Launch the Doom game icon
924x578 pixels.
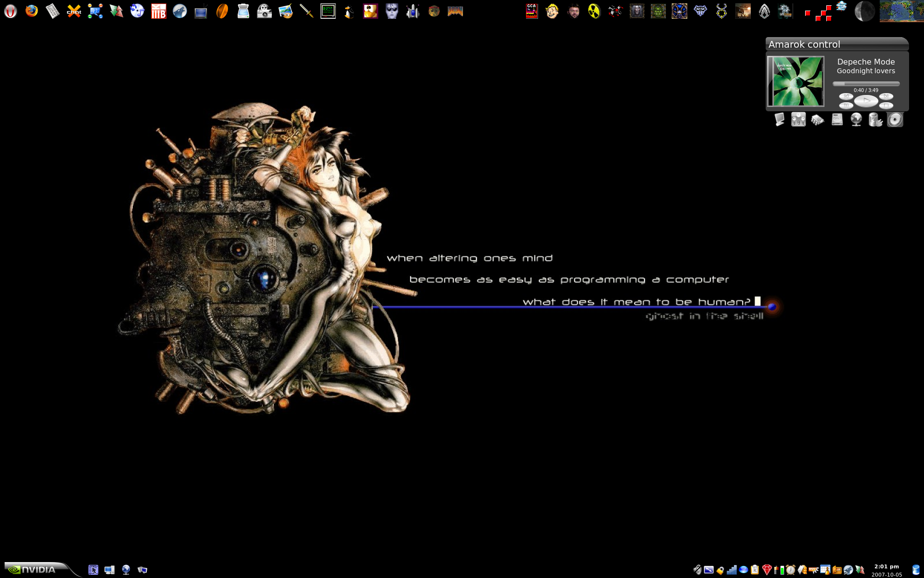pos(455,11)
